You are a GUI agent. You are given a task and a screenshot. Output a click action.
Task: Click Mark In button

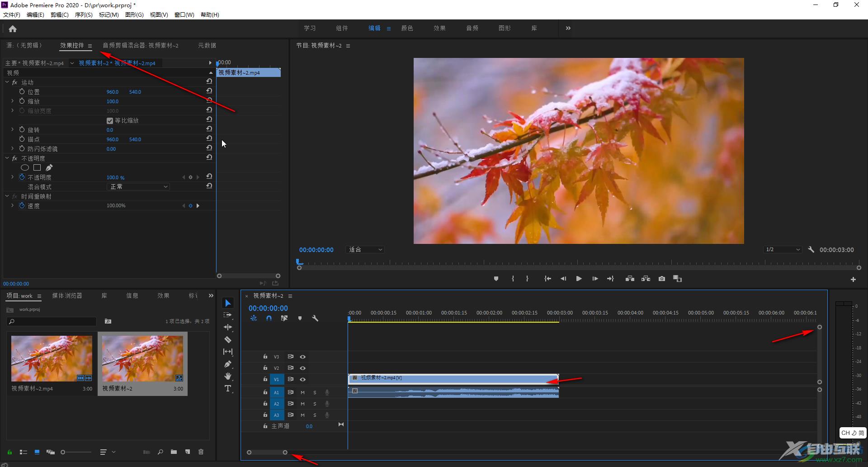coord(513,279)
